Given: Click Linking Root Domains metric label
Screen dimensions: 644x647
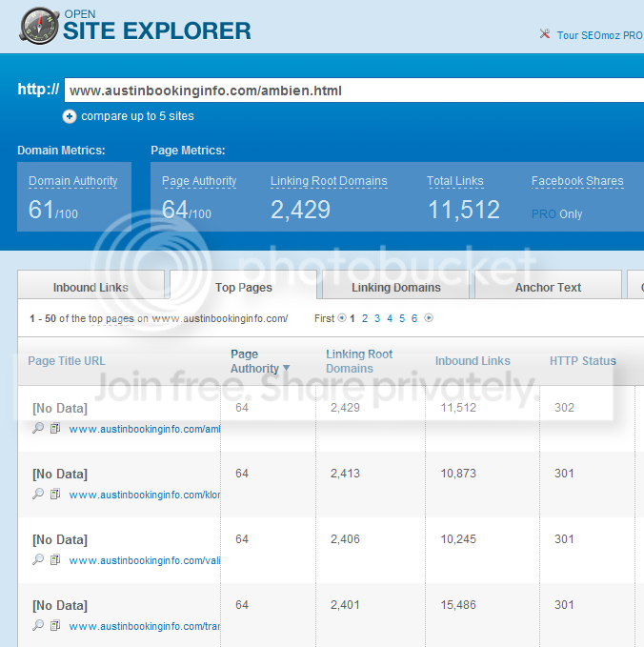Looking at the screenshot, I should 329,181.
